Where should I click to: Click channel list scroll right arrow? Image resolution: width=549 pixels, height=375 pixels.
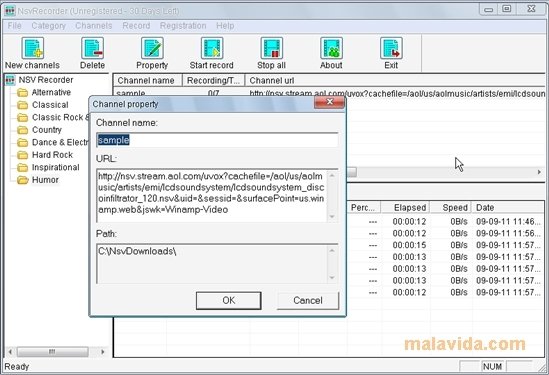pyautogui.click(x=539, y=172)
